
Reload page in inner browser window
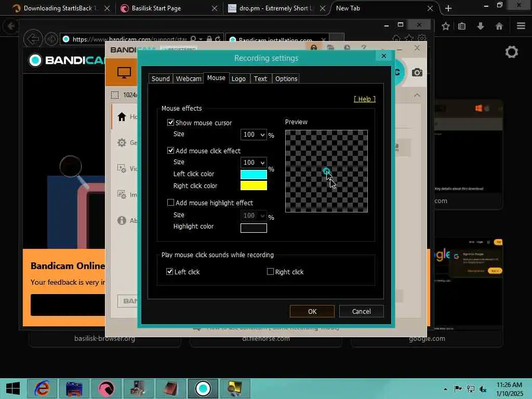click(x=218, y=39)
